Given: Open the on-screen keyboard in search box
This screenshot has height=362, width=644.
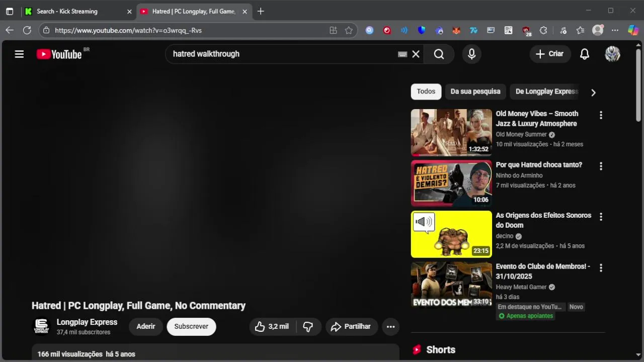Looking at the screenshot, I should pyautogui.click(x=402, y=54).
